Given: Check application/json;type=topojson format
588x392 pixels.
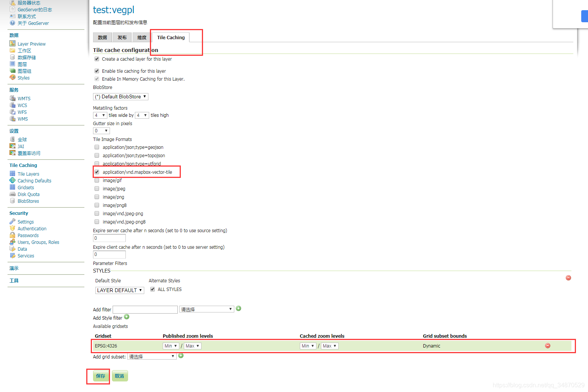Looking at the screenshot, I should 97,155.
